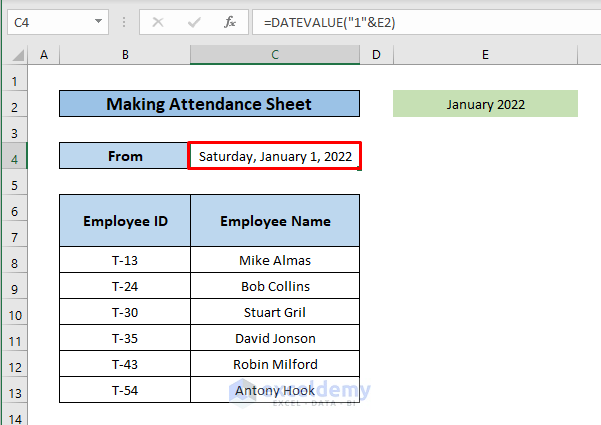Click the Cancel X icon in formula bar

pyautogui.click(x=160, y=21)
